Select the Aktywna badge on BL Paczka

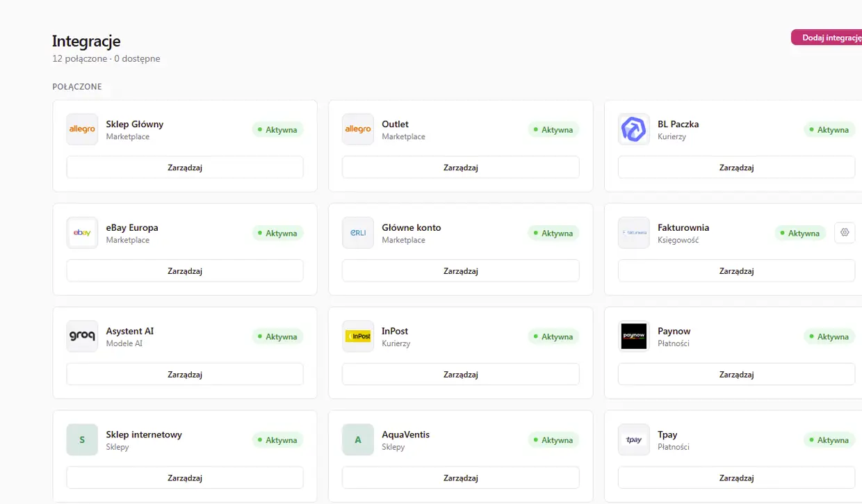(x=829, y=130)
